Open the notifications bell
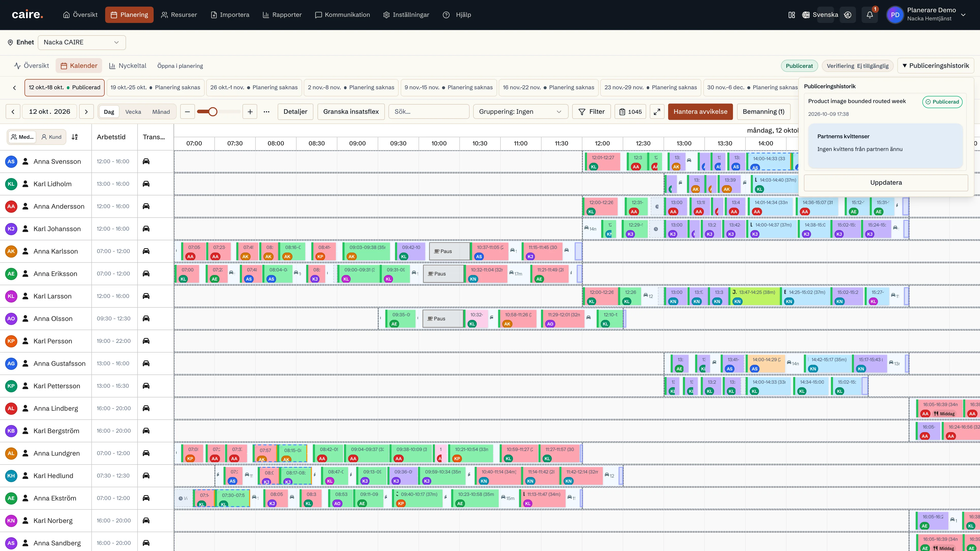Screen dimensions: 980x551 [x=870, y=15]
